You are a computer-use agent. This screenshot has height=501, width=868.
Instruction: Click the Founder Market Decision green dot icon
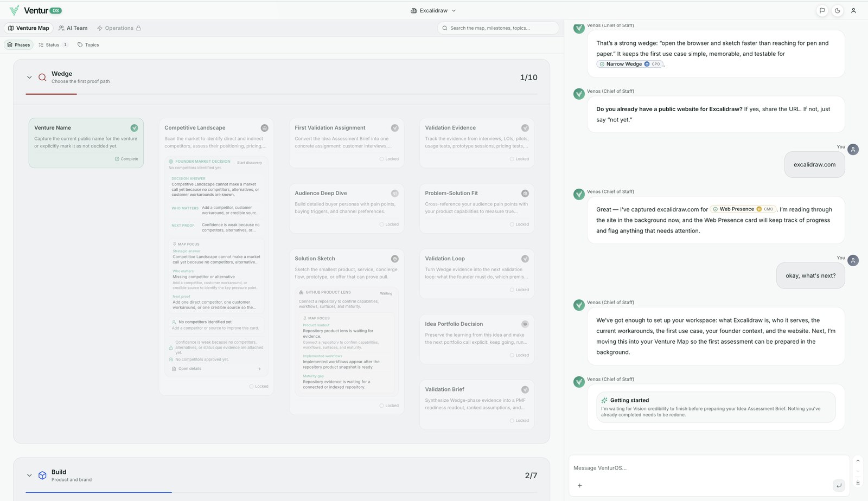[x=171, y=162]
